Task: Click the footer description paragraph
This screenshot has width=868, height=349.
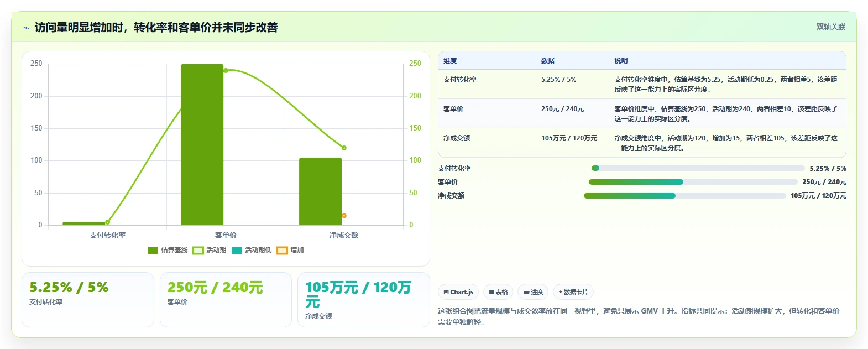Action: [x=639, y=316]
